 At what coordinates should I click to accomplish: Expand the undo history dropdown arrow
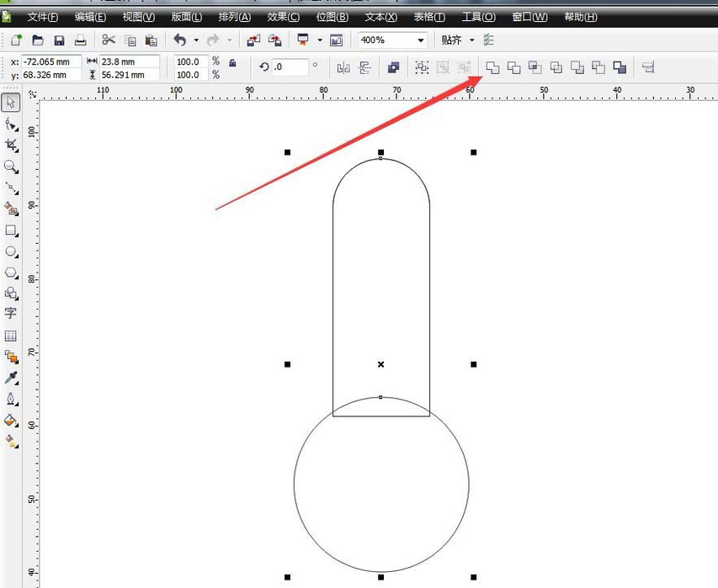pyautogui.click(x=196, y=40)
